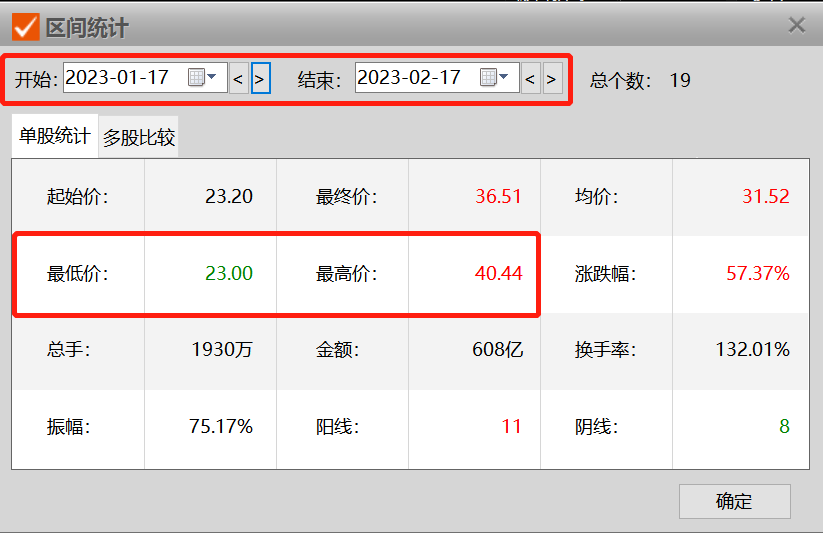Select the 最低价 value 23.00
This screenshot has height=533, width=823.
point(229,273)
